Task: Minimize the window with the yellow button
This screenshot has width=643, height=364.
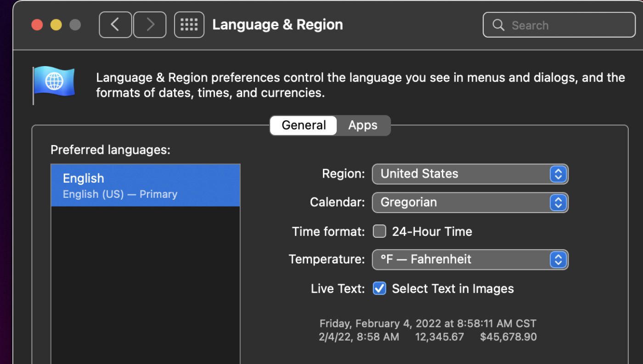Action: pyautogui.click(x=56, y=25)
